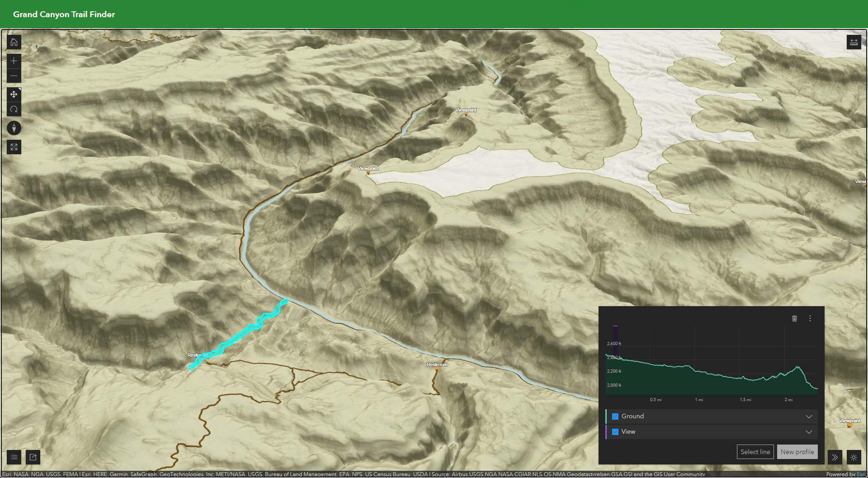The height and width of the screenshot is (478, 868).
Task: Click the share icon near bottom left
Action: point(33,457)
